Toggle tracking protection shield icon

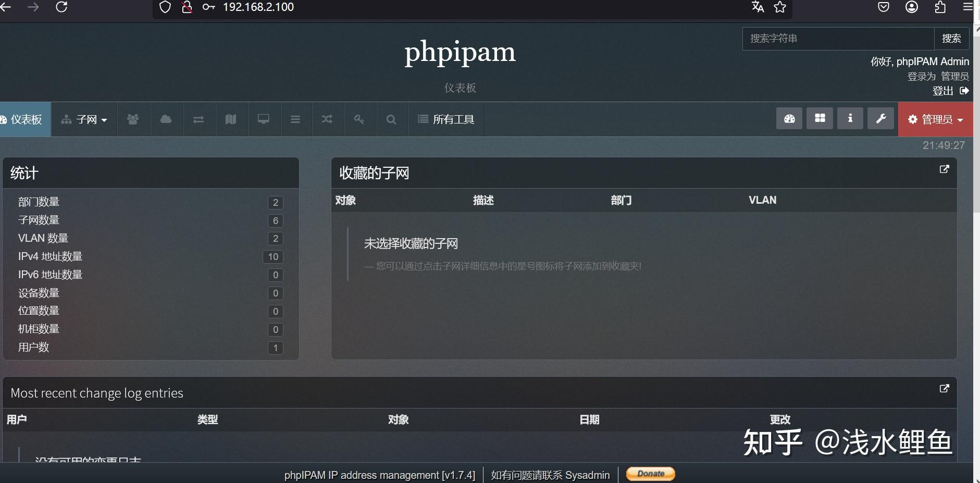coord(165,7)
